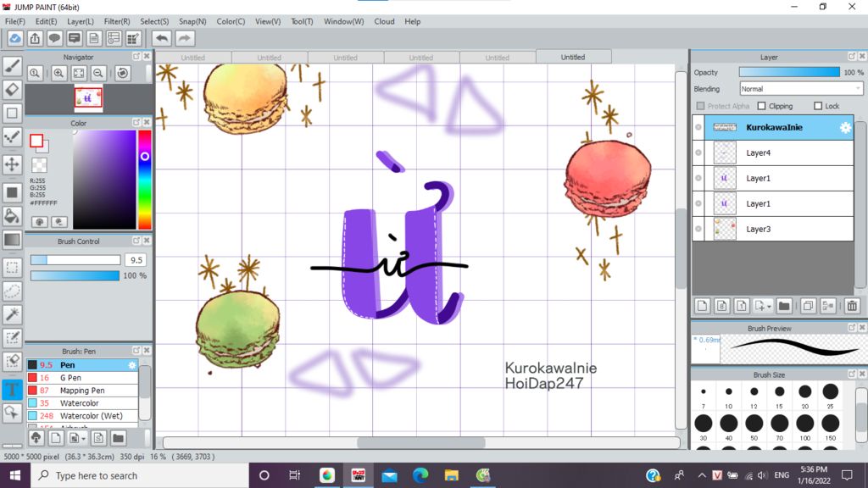Toggle the Clipping checkbox
The height and width of the screenshot is (488, 868).
tap(762, 106)
